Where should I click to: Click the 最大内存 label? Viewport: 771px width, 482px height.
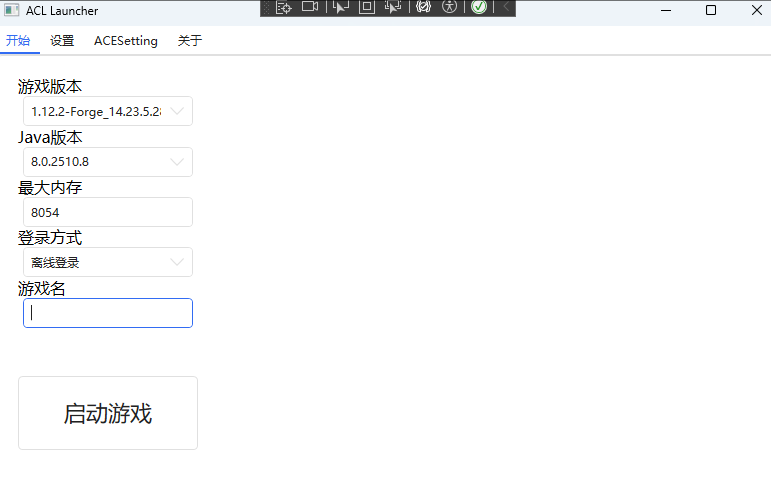tap(50, 187)
